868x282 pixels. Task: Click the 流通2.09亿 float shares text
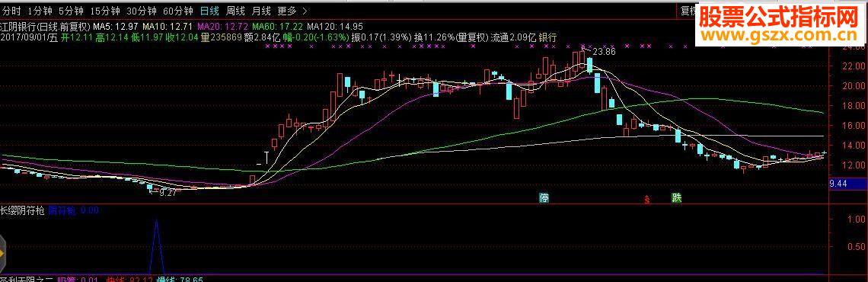click(513, 37)
